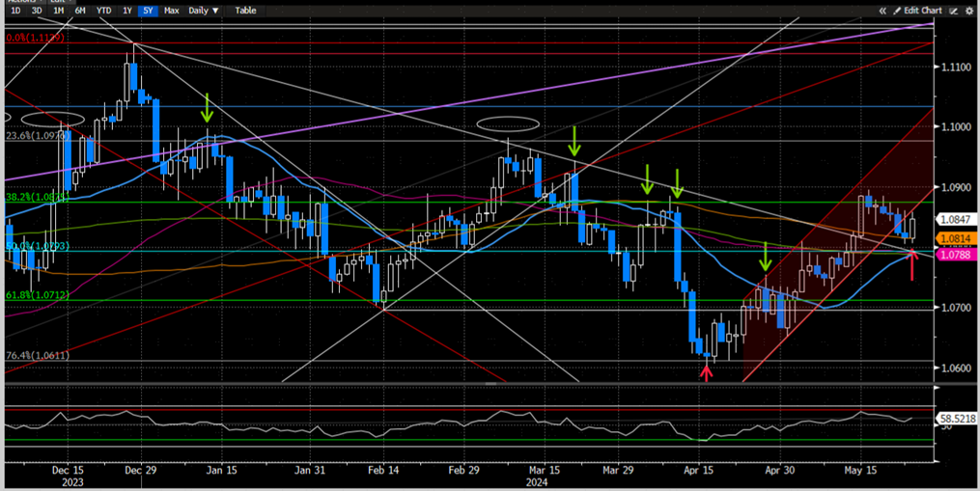Click the Apr 15 date label

click(698, 470)
